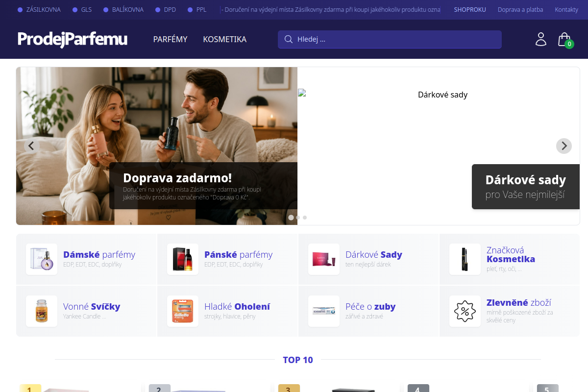The image size is (588, 392).
Task: Open the Hladké Oholení category
Action: (x=228, y=311)
